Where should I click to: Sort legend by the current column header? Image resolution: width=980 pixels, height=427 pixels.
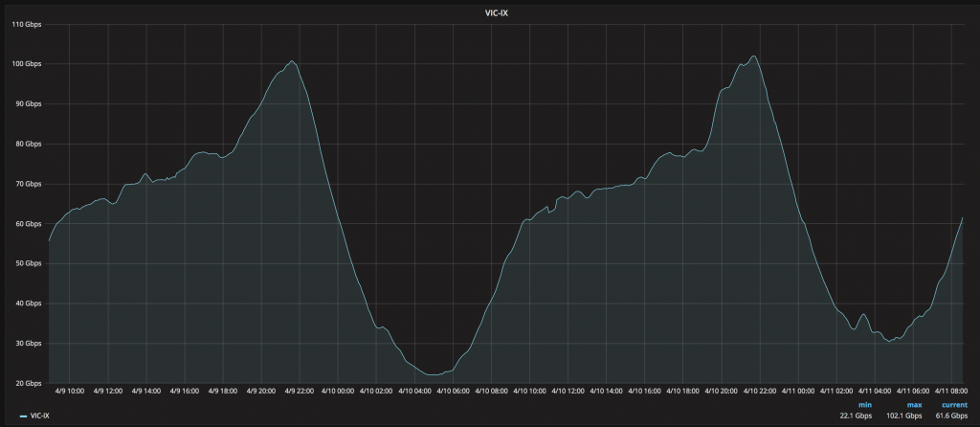click(952, 405)
